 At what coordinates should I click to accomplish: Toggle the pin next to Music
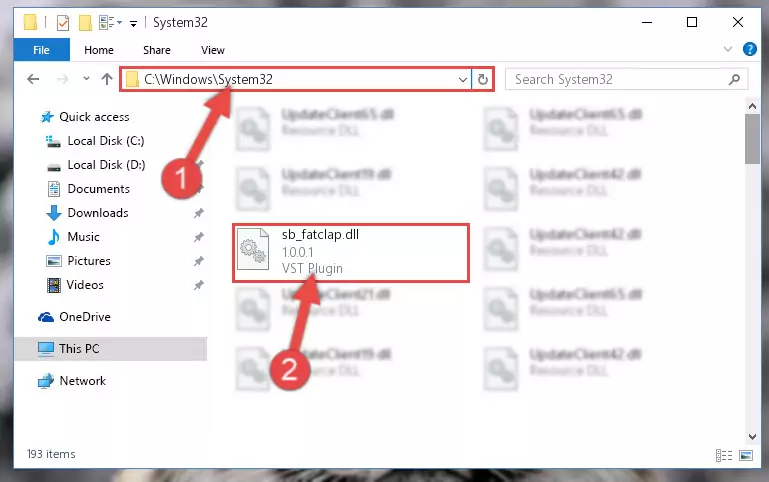(198, 237)
